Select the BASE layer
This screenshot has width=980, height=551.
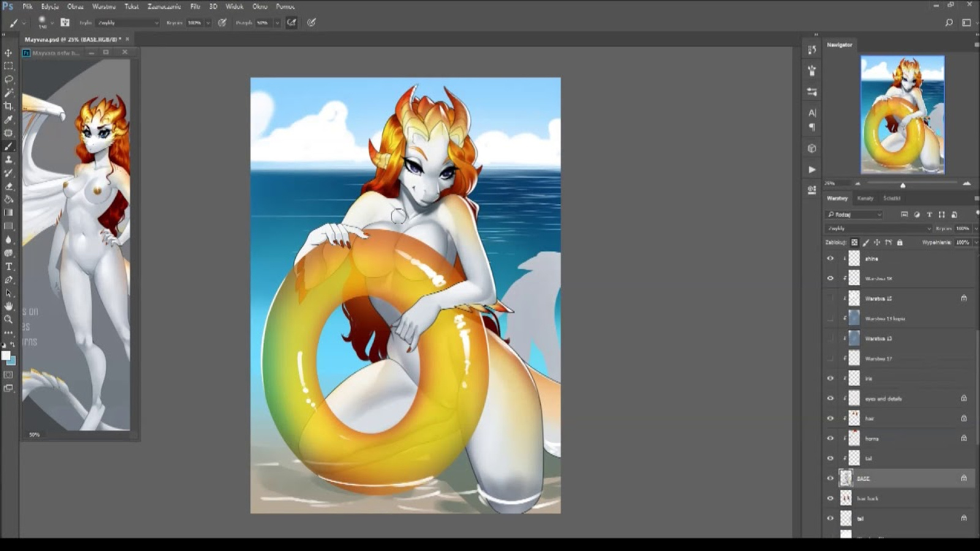888,478
